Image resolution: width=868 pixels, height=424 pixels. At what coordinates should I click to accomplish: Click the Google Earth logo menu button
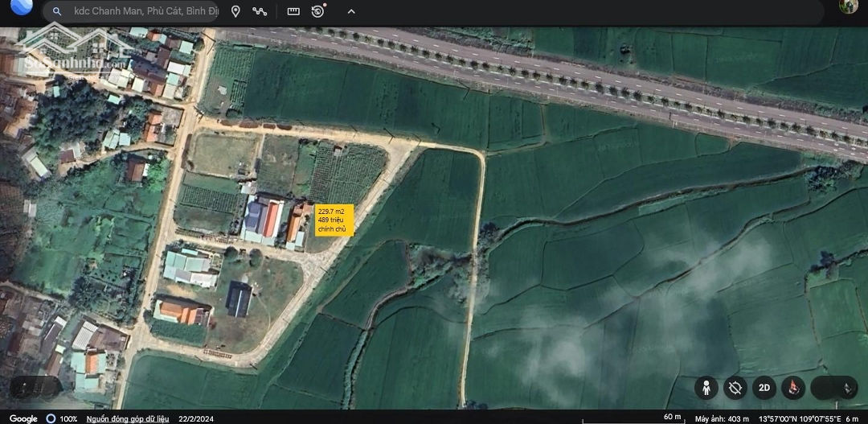point(21,6)
